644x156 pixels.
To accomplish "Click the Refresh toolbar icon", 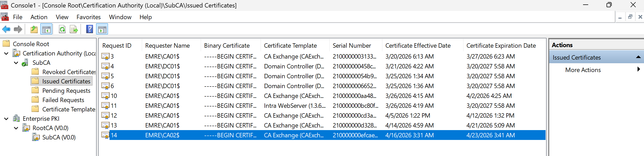I will click(62, 29).
